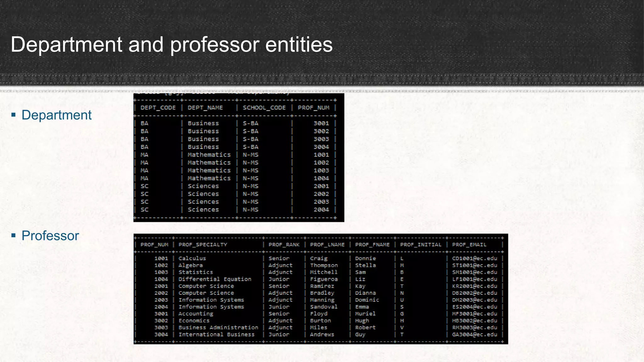
Task: Click the 'Economics' specialty cell
Action: [x=194, y=321]
